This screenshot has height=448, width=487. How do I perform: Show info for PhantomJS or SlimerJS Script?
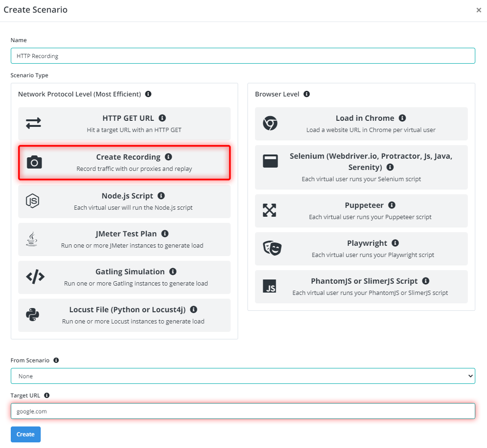coord(426,281)
